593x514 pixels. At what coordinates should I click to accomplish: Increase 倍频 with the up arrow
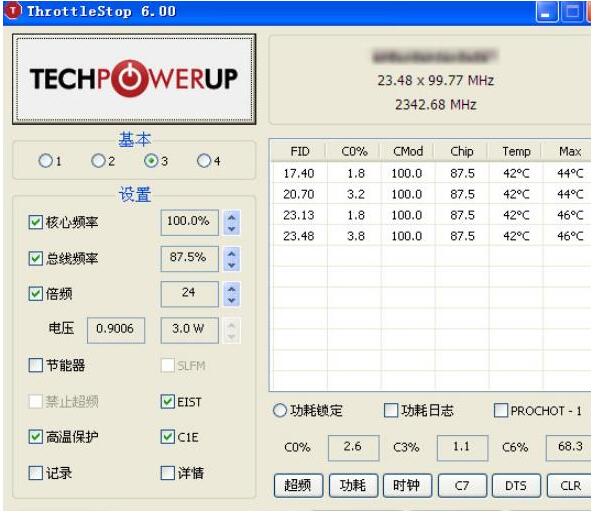pos(232,289)
